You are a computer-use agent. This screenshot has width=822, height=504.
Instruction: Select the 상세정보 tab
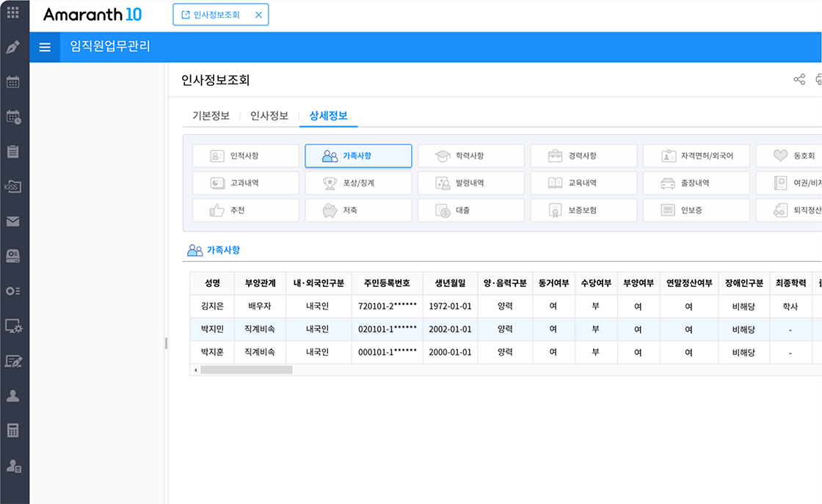pos(329,116)
